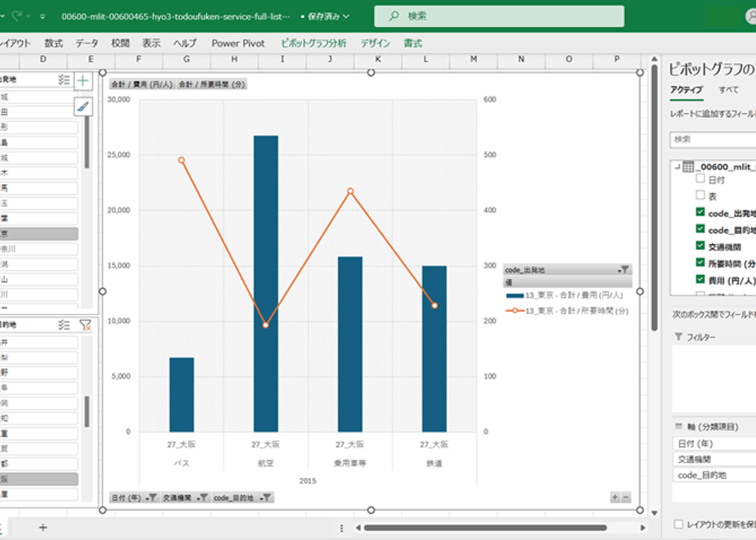Add a new sheet with the plus button

point(43,528)
